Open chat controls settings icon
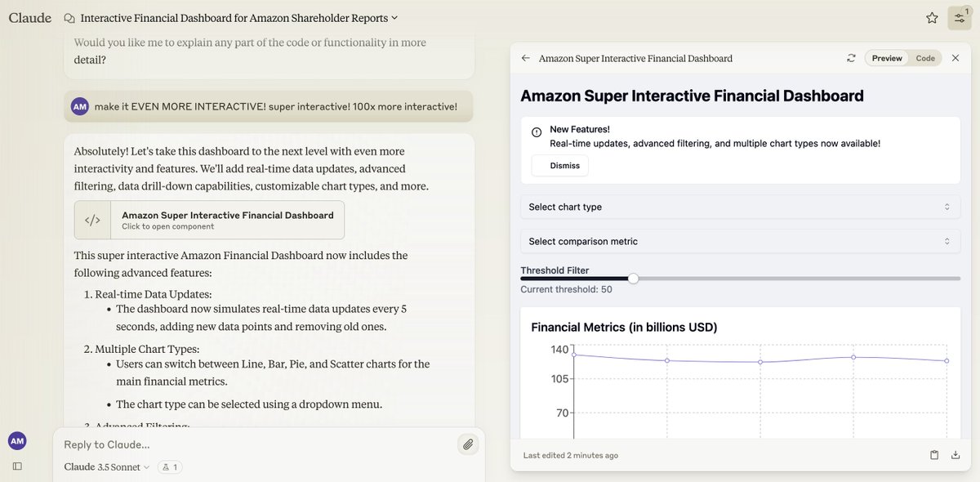This screenshot has height=482, width=980. (960, 18)
